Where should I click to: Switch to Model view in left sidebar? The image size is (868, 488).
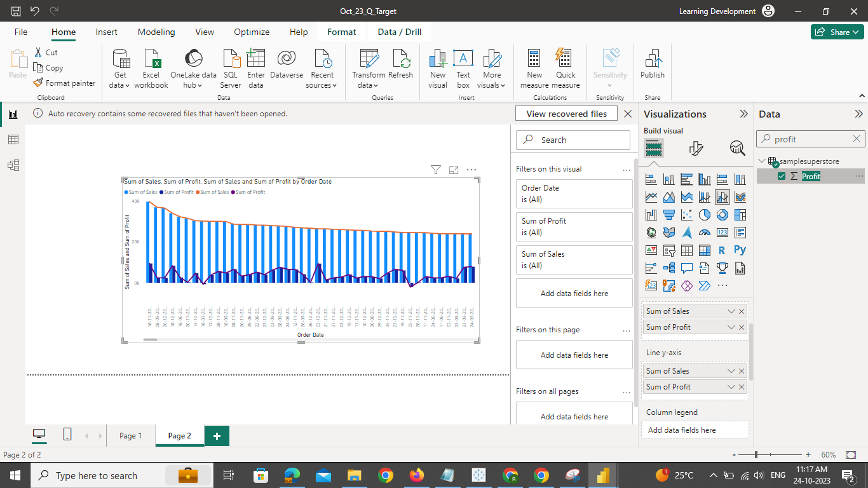(x=13, y=165)
